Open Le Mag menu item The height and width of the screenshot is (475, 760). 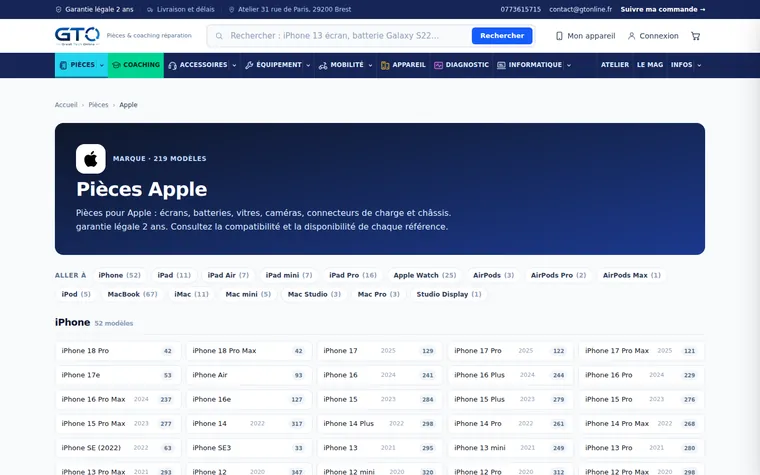(650, 65)
